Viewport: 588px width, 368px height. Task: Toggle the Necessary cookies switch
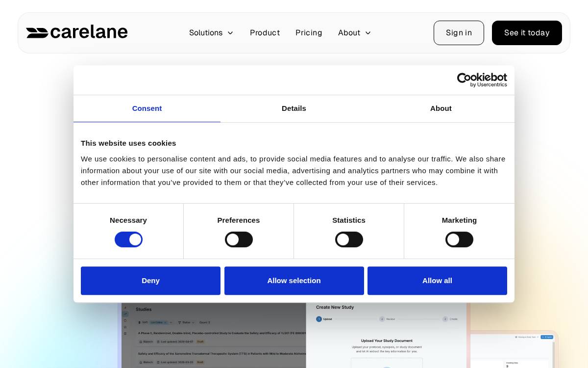(128, 239)
